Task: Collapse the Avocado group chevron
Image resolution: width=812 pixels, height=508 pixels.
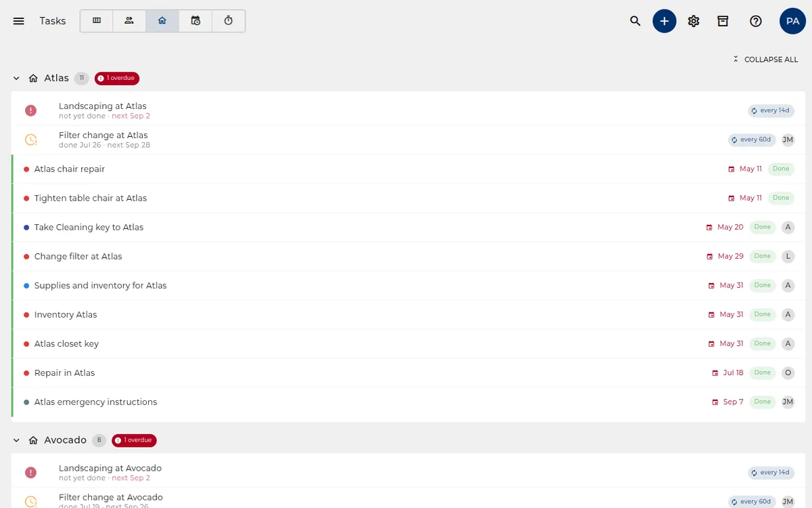Action: 16,440
